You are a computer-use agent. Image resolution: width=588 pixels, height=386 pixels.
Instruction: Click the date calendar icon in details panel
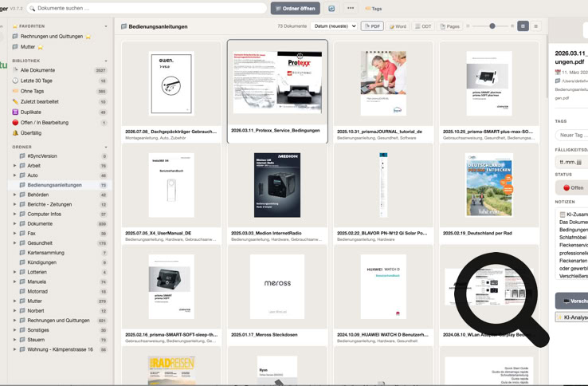[558, 72]
